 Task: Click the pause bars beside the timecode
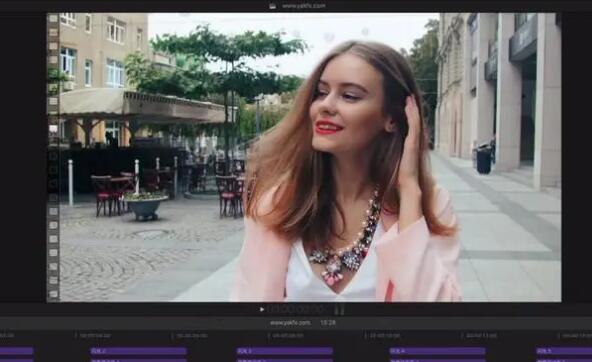coord(339,310)
